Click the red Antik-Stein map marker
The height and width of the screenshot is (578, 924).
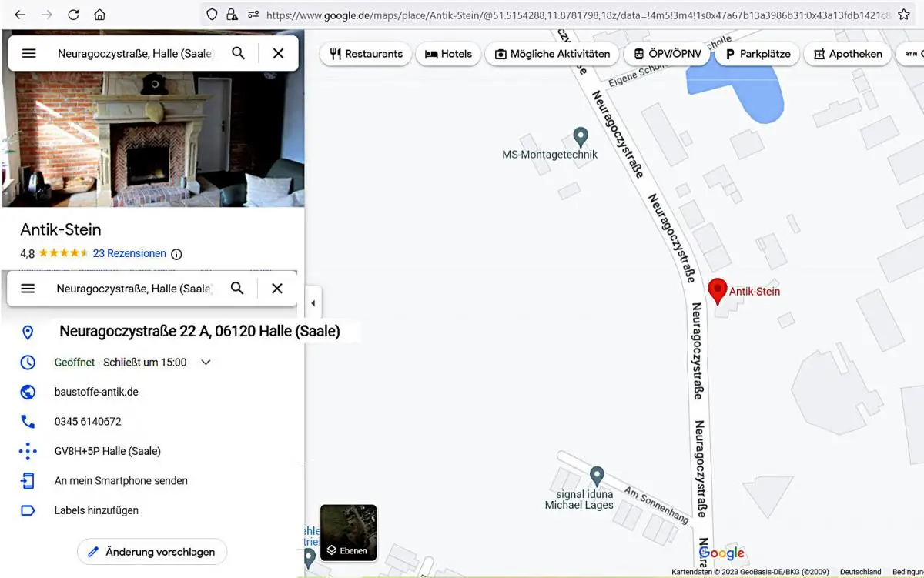tap(718, 291)
